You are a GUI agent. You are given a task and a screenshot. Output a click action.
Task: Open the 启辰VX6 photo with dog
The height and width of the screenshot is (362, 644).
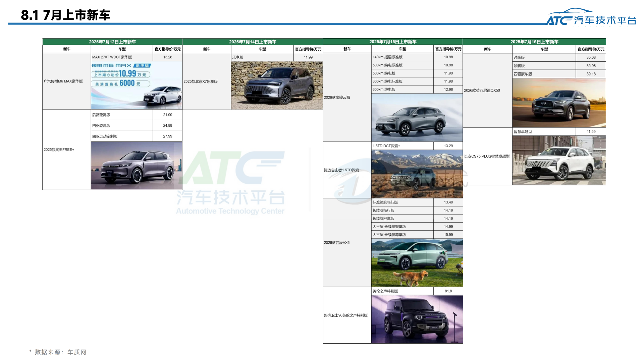[417, 263]
